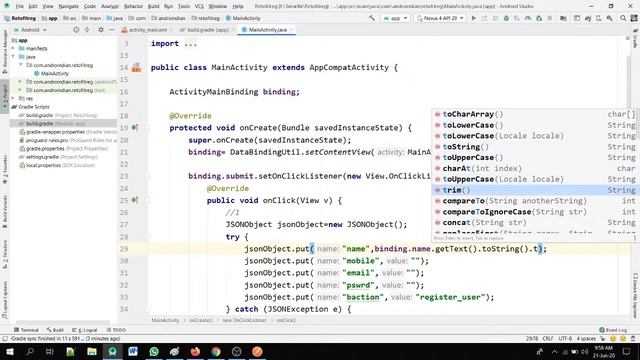Open the VCS menu

[x=199, y=6]
